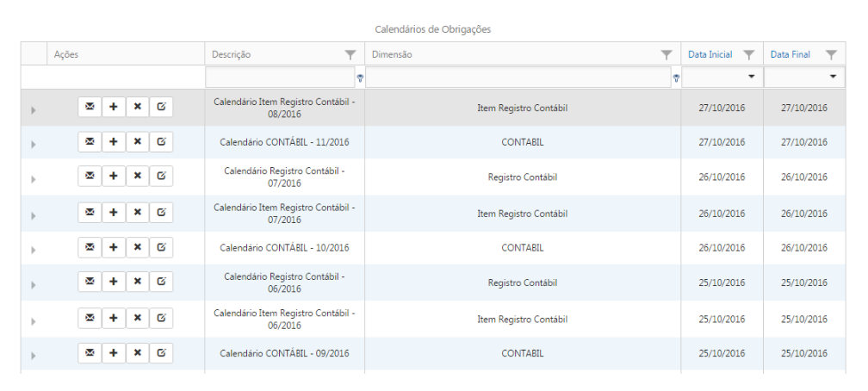Click plus icon for Item Registro Contábil 08/2016 row
Screen dimensions: 868x391
[114, 107]
